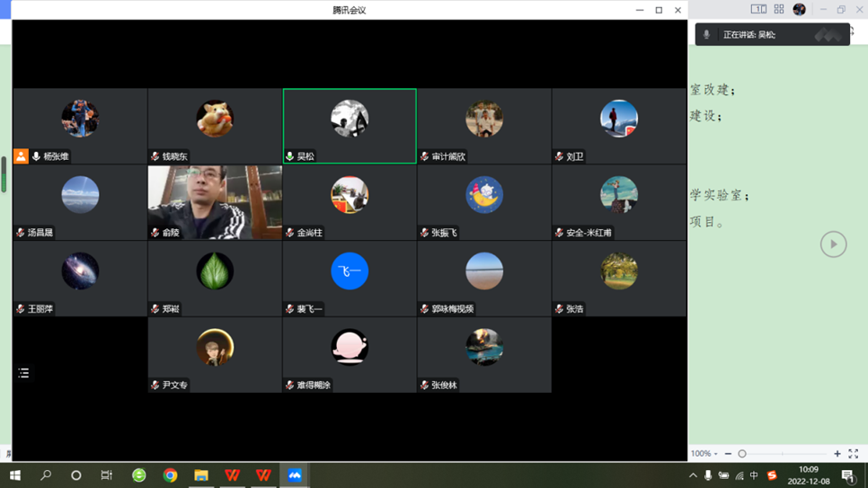The height and width of the screenshot is (488, 868).
Task: Toggle muted mic icon beside 刘卫
Action: [560, 156]
